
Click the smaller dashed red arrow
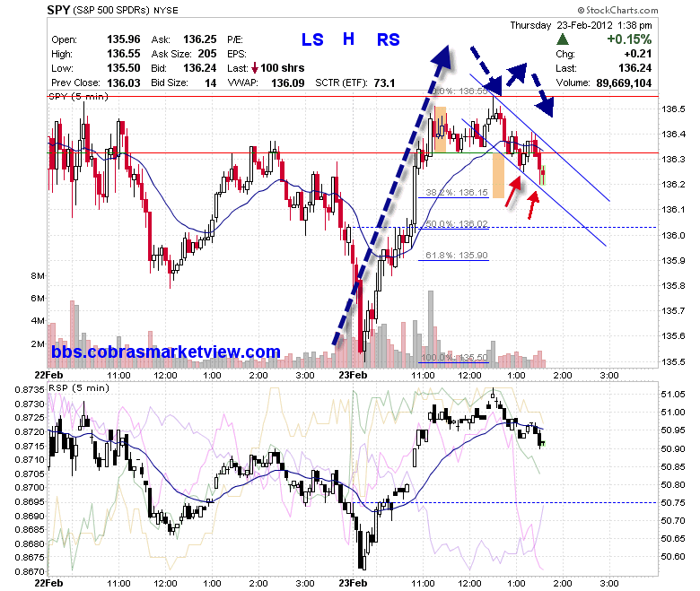pyautogui.click(x=533, y=205)
